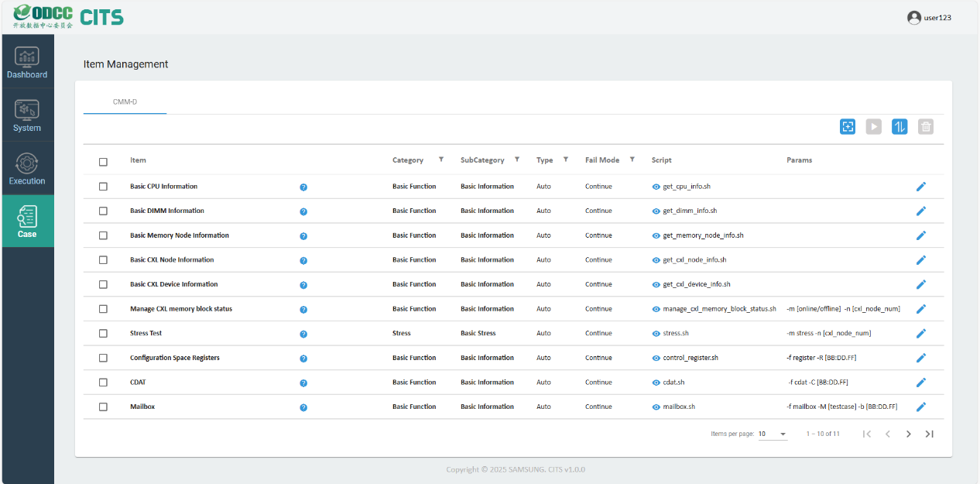Open help icon for Basic CPU Information
The image size is (980, 484).
coord(303,187)
